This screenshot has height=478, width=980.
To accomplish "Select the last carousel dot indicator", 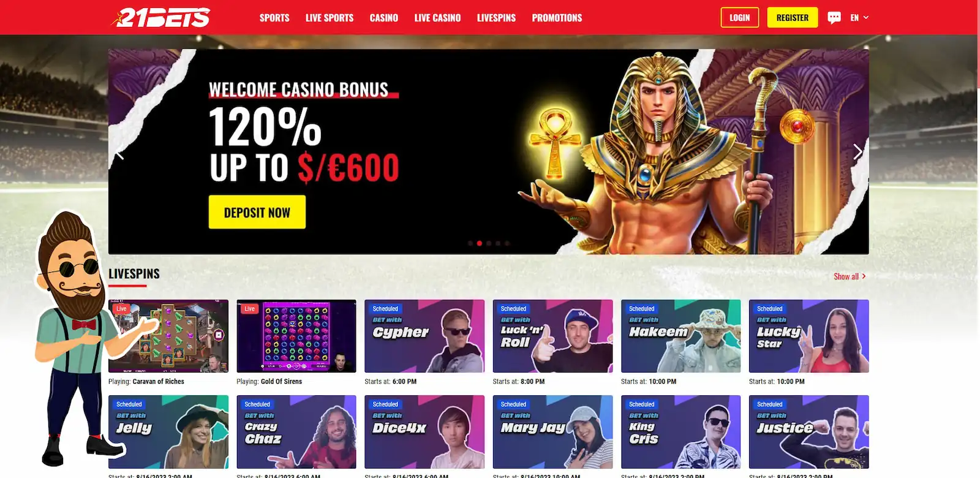I will (507, 243).
